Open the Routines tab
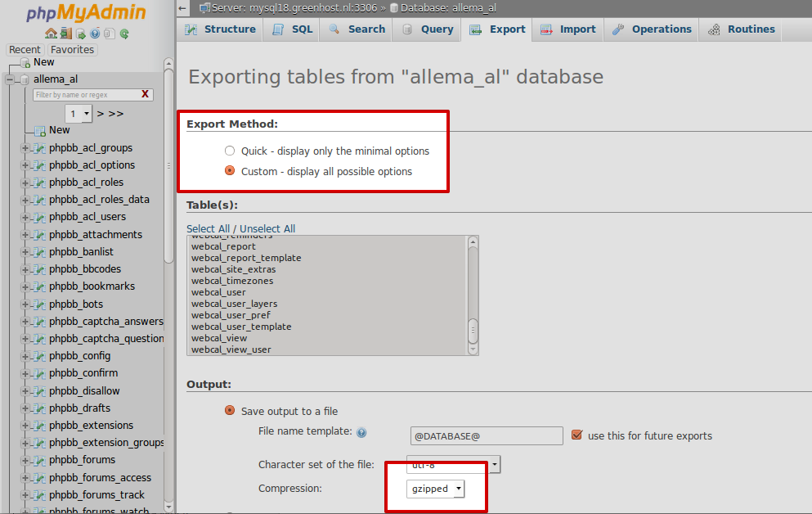Viewport: 812px width, 514px height. pos(741,29)
